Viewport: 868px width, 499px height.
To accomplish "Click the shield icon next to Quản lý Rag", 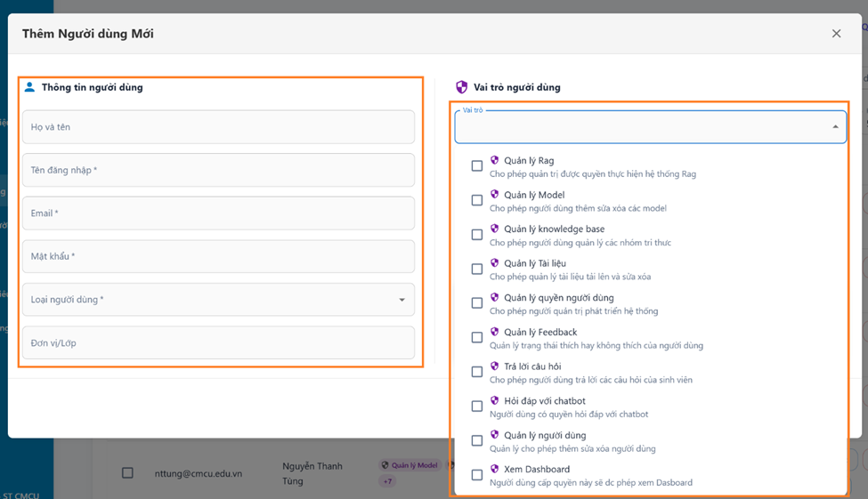I will 495,160.
